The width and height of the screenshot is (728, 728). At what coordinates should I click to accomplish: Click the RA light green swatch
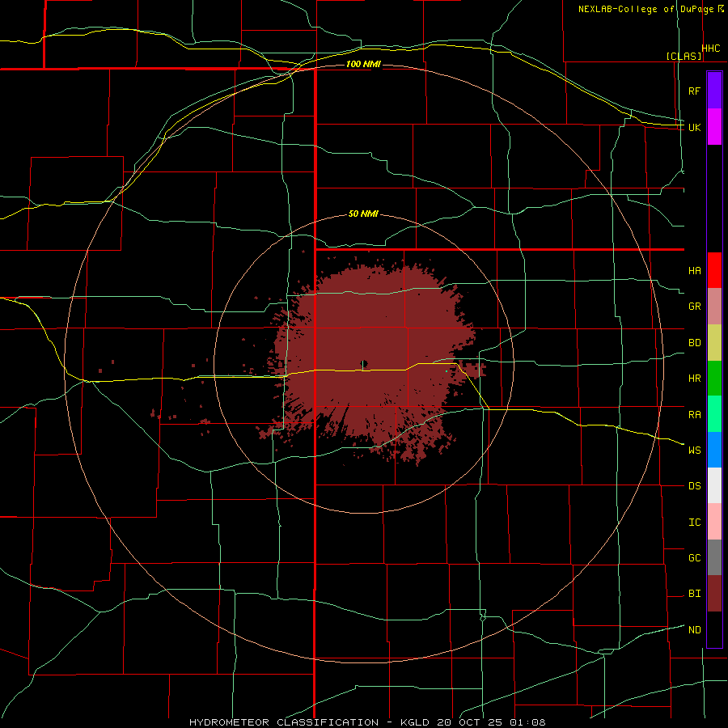[x=714, y=414]
